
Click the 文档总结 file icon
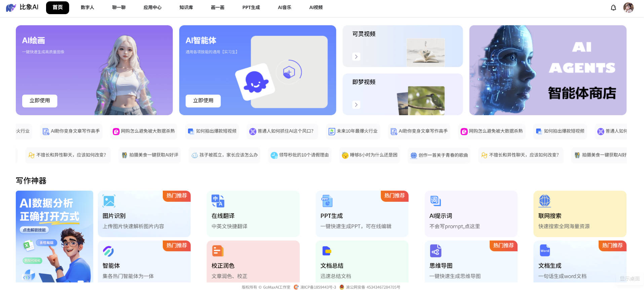tap(327, 251)
